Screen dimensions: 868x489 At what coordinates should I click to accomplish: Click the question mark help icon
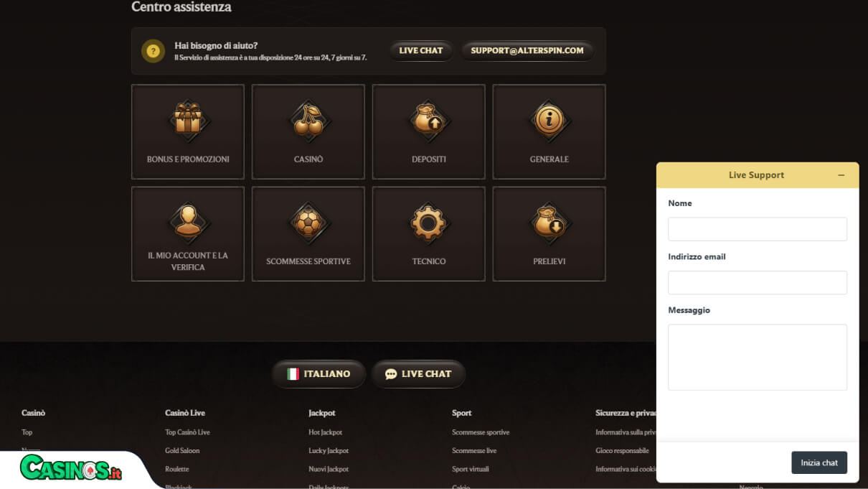click(153, 51)
